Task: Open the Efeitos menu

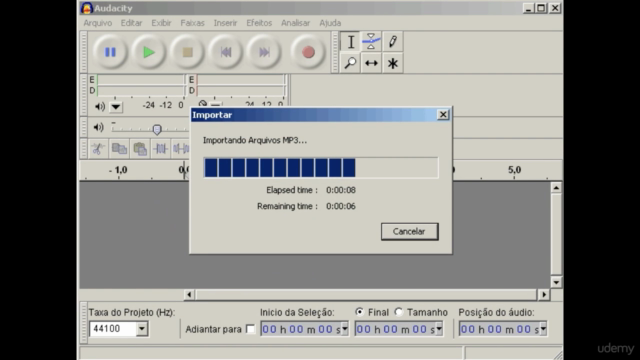Action: point(259,23)
